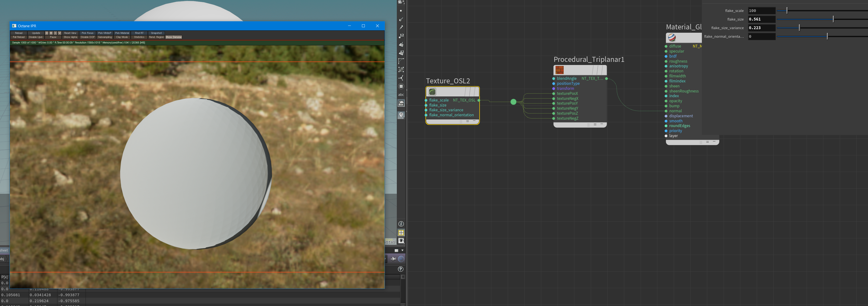
Task: Open dropdown arrow beside small square icon
Action: point(402,250)
